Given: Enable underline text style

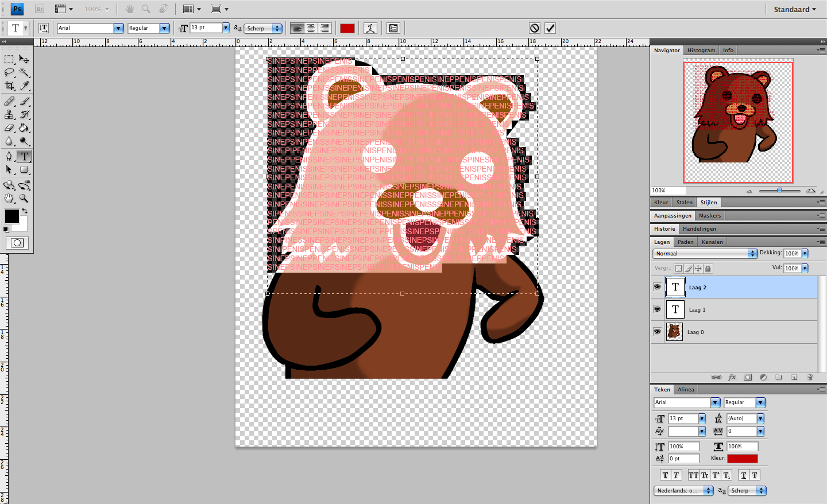Looking at the screenshot, I should [744, 475].
